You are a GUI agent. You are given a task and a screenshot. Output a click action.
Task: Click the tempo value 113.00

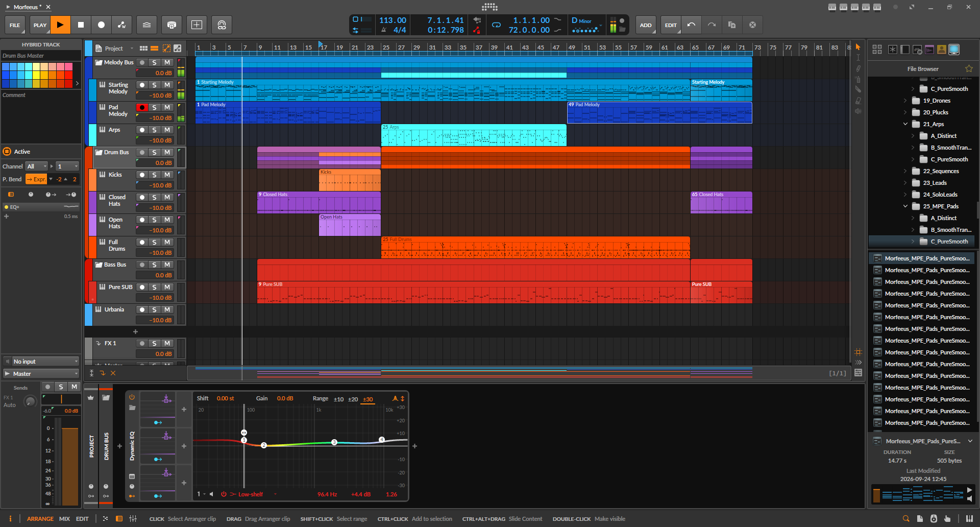[x=393, y=20]
